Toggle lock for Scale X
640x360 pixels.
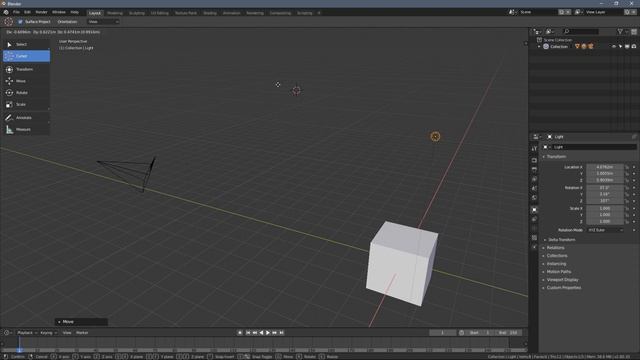[x=627, y=208]
